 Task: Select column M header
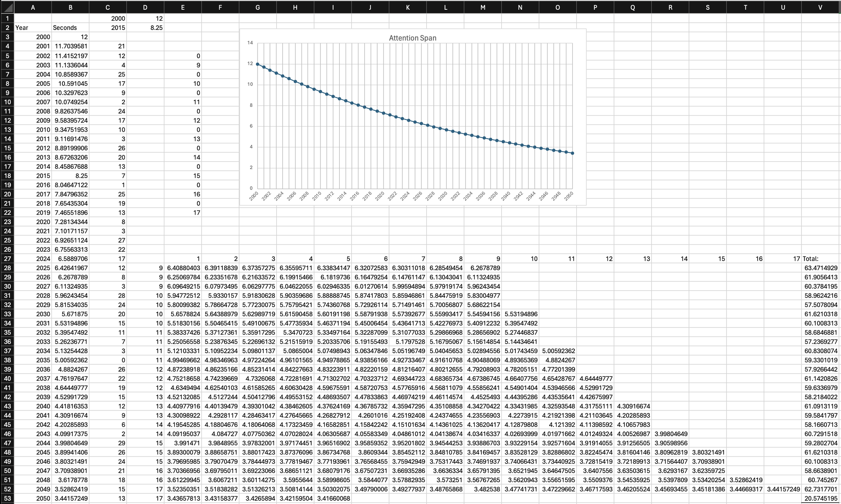[x=482, y=7]
